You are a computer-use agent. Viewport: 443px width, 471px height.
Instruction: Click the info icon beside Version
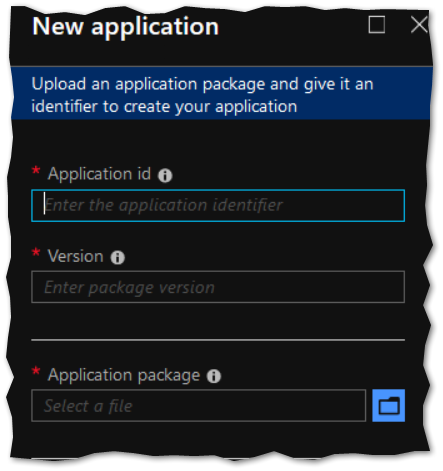tap(118, 257)
